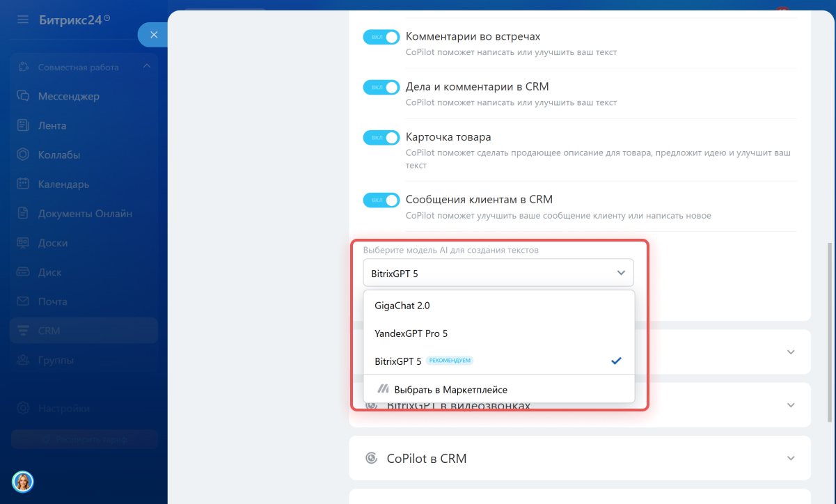Screen dimensions: 836x504
Task: Collapse the AI model dropdown showing BitrixGPT 5
Action: (x=621, y=273)
